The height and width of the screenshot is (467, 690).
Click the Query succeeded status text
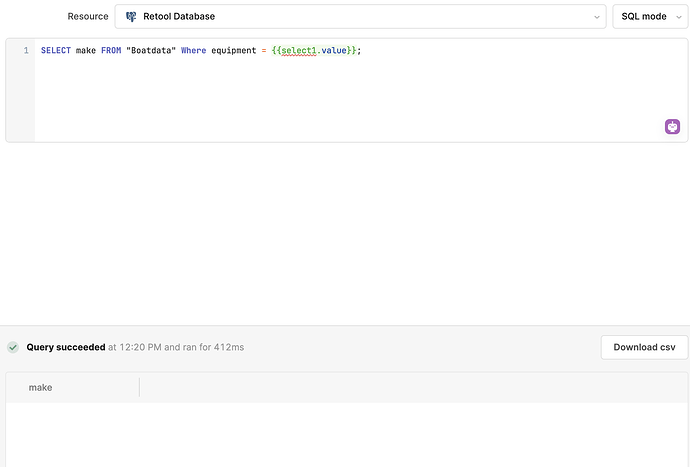(x=66, y=347)
